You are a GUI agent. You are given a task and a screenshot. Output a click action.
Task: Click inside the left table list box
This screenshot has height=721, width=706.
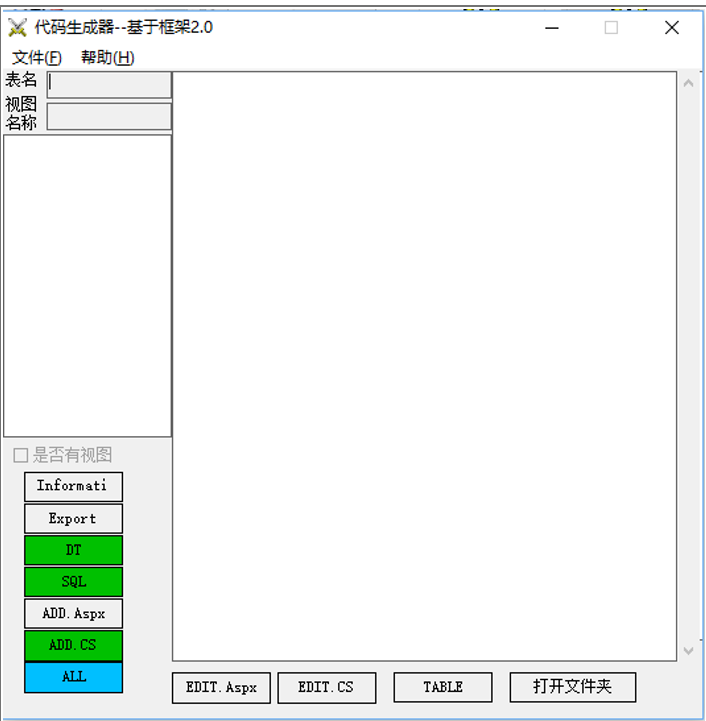click(x=87, y=286)
